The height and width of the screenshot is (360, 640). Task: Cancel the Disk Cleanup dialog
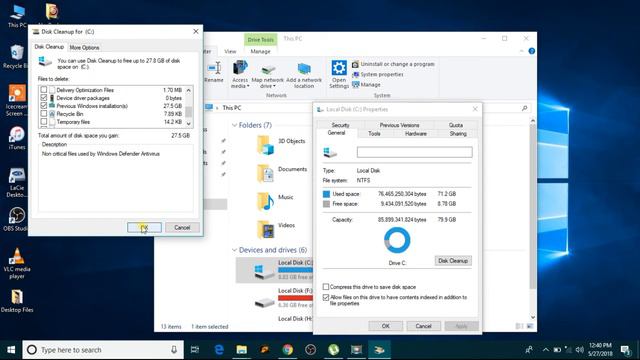182,227
